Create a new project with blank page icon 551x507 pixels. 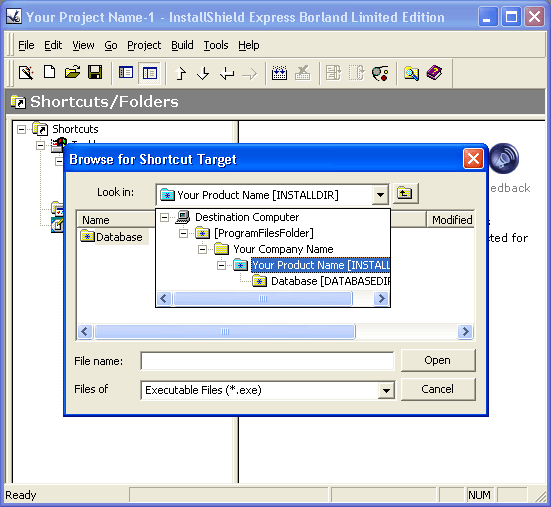49,72
